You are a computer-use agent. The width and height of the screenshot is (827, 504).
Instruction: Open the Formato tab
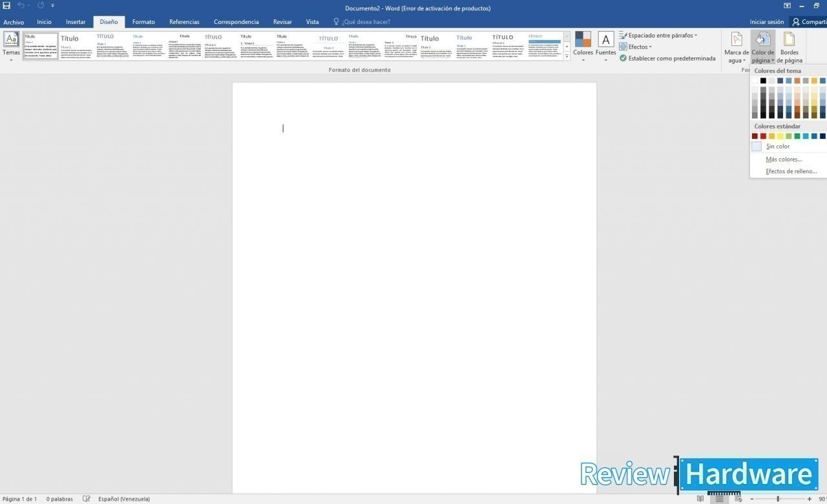click(x=143, y=22)
